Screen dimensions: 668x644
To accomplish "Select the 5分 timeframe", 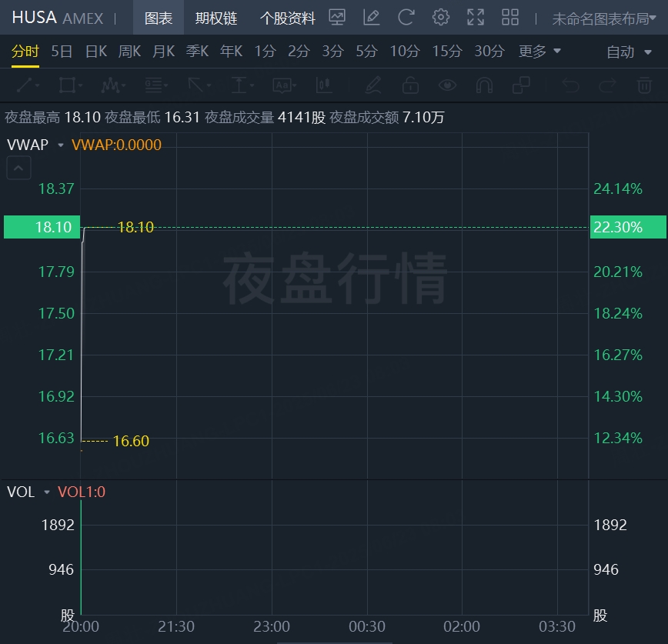I will point(367,52).
